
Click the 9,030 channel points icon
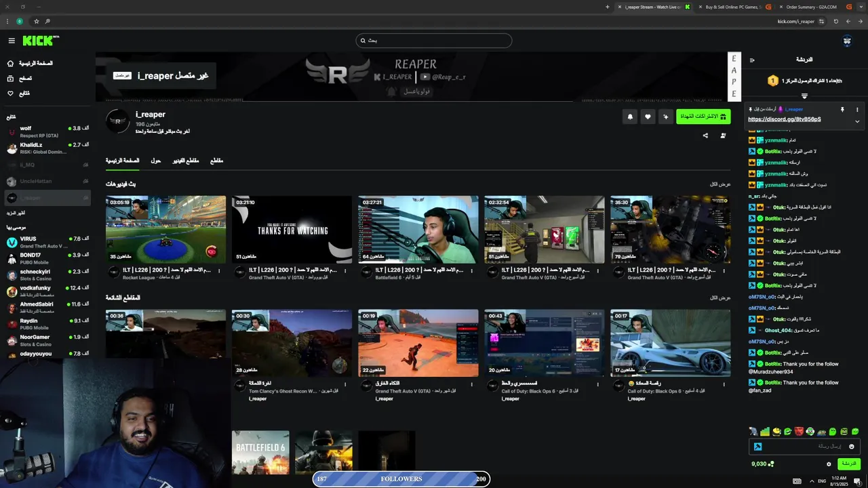pos(771,464)
